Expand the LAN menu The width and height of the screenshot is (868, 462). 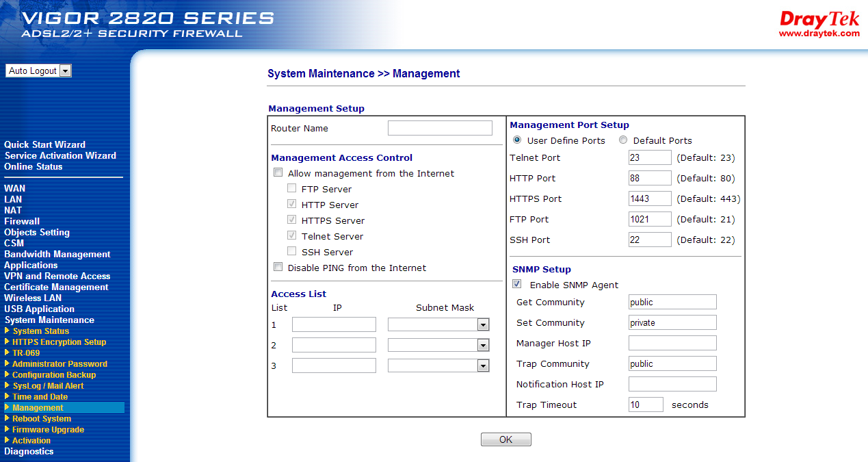pyautogui.click(x=13, y=199)
